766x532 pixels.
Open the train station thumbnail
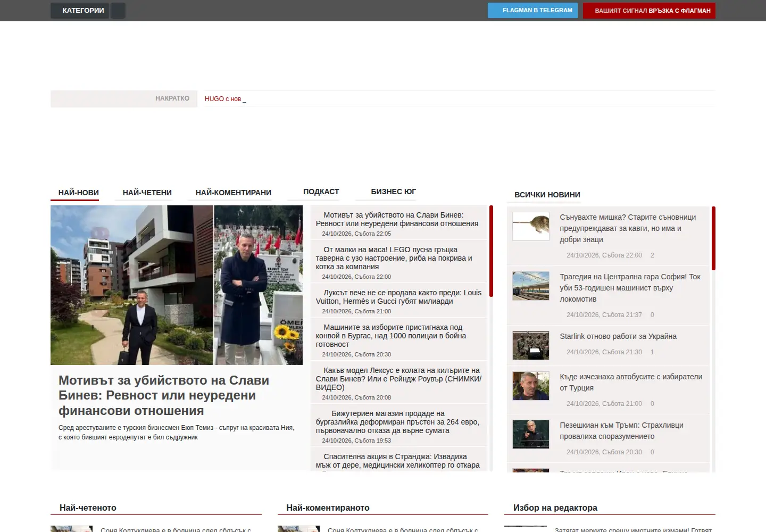pyautogui.click(x=531, y=286)
